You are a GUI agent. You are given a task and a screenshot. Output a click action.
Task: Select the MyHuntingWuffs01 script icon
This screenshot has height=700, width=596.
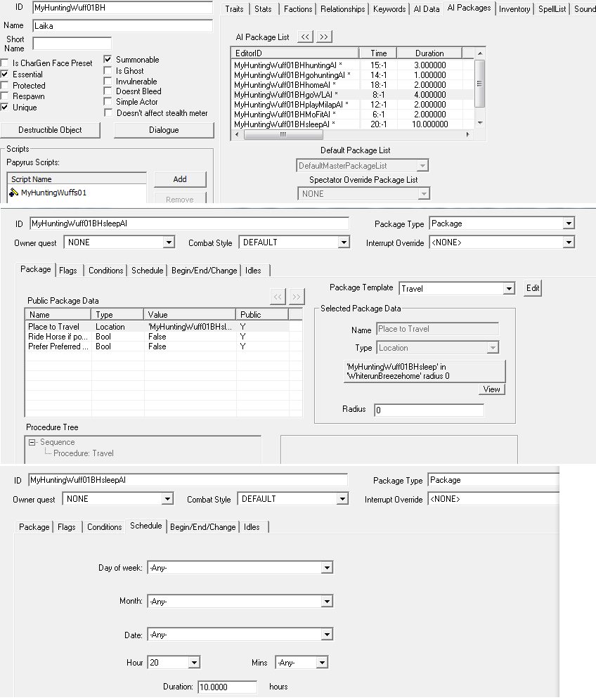click(x=13, y=193)
